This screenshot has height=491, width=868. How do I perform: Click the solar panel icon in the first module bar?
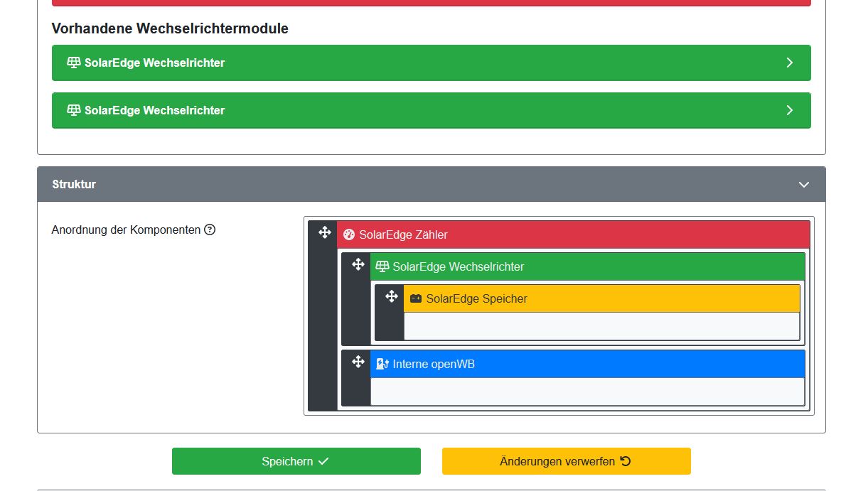point(74,63)
